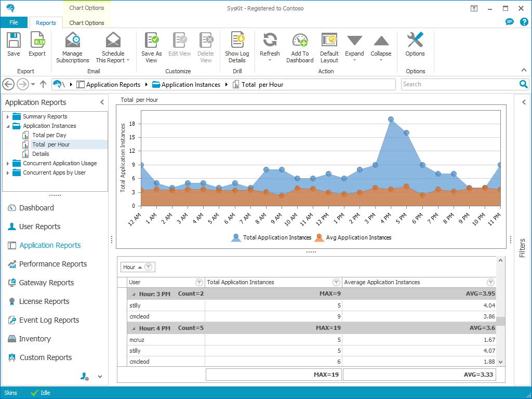This screenshot has width=532, height=399.
Task: Click the Save icon in the ribbon
Action: tap(14, 41)
